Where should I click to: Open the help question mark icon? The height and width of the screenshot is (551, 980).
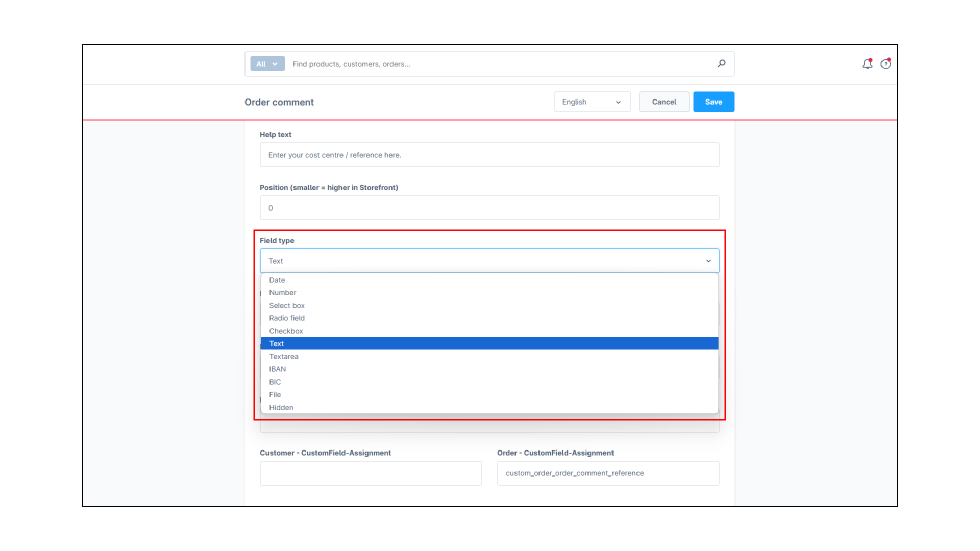tap(886, 64)
